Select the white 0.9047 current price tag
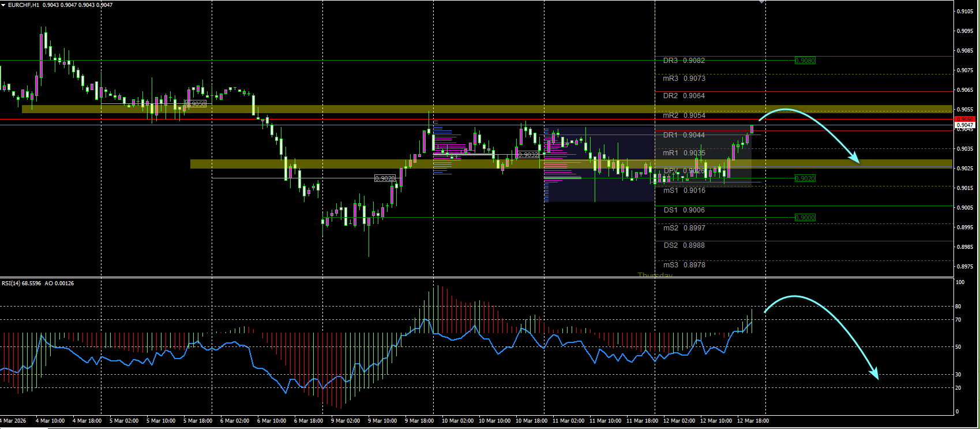980x429 pixels. 965,125
